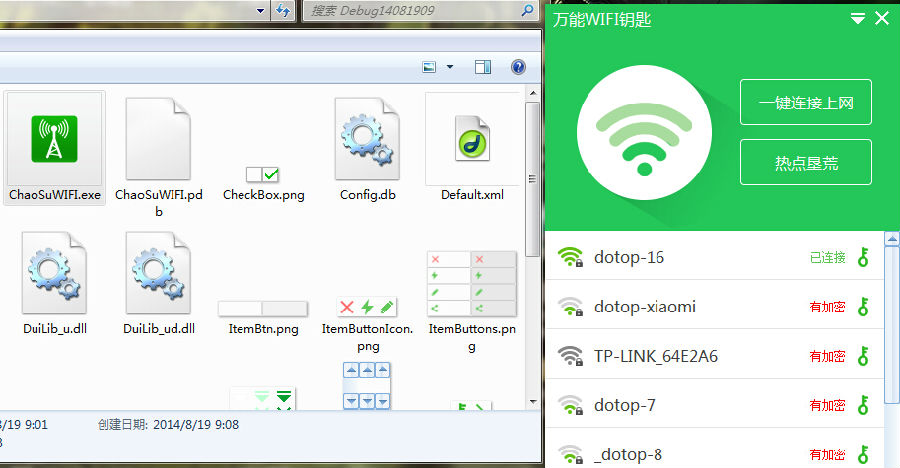Toggle the Explorer preview pane button
900x468 pixels.
(x=483, y=67)
